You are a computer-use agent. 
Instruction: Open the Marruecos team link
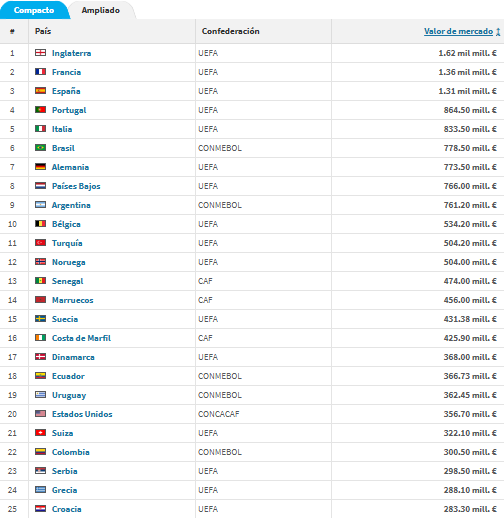click(x=73, y=300)
